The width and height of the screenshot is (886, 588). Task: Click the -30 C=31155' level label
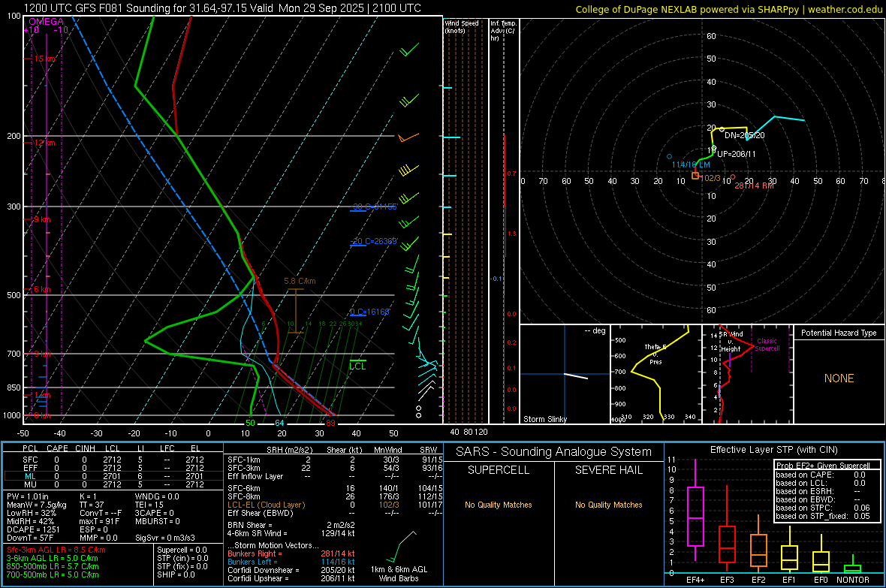pos(374,207)
